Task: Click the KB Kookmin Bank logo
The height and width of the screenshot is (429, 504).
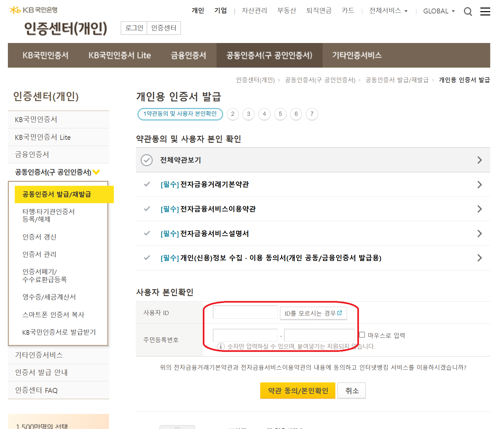Action: [32, 10]
